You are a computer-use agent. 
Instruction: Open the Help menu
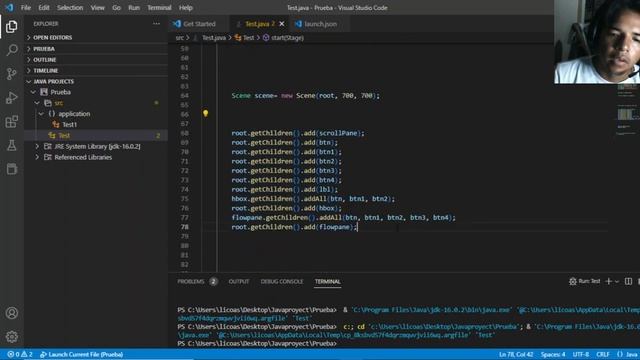coord(186,8)
